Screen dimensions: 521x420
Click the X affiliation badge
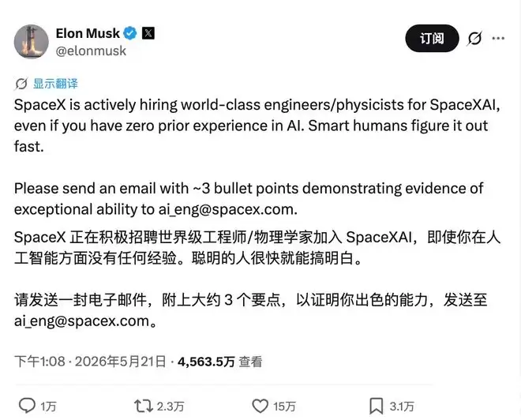tap(148, 33)
